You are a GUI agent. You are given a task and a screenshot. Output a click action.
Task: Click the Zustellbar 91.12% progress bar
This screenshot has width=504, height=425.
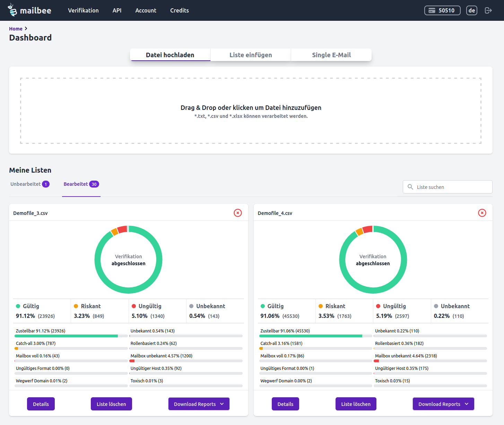click(x=71, y=336)
